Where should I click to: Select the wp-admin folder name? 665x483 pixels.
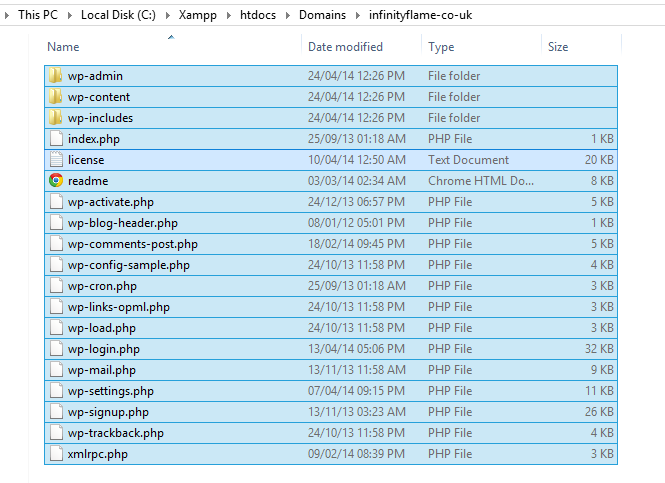95,76
